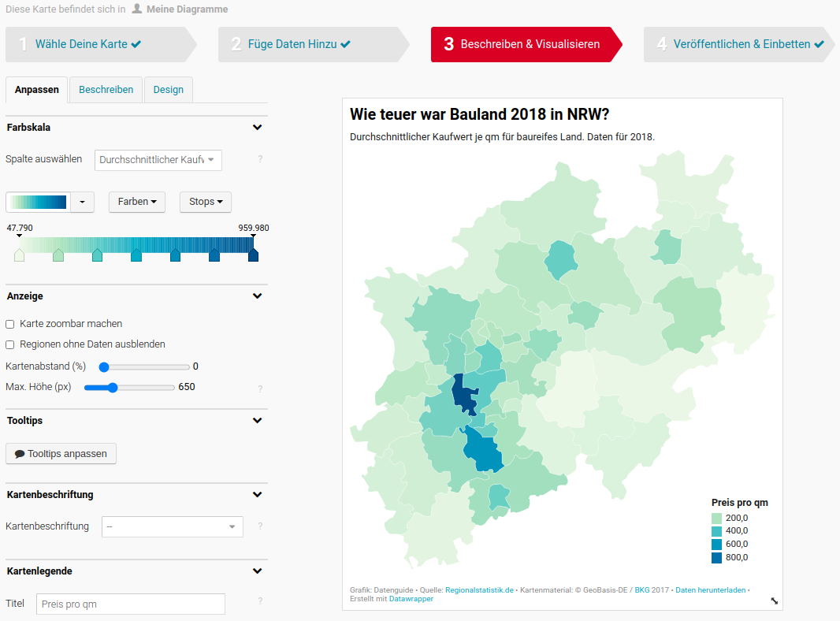The width and height of the screenshot is (840, 621).
Task: Collapse the Farbskala section chevron
Action: click(x=257, y=128)
